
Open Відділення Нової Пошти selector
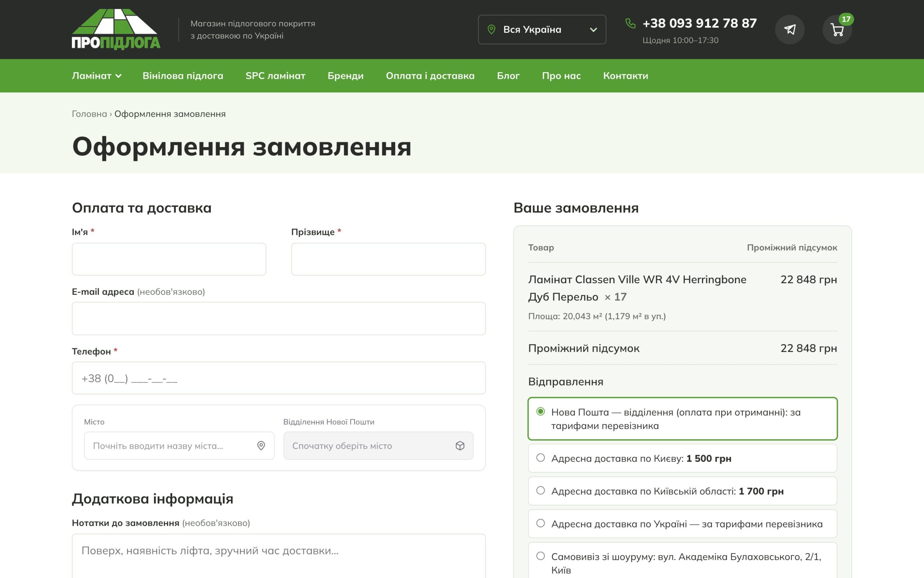[x=378, y=446]
